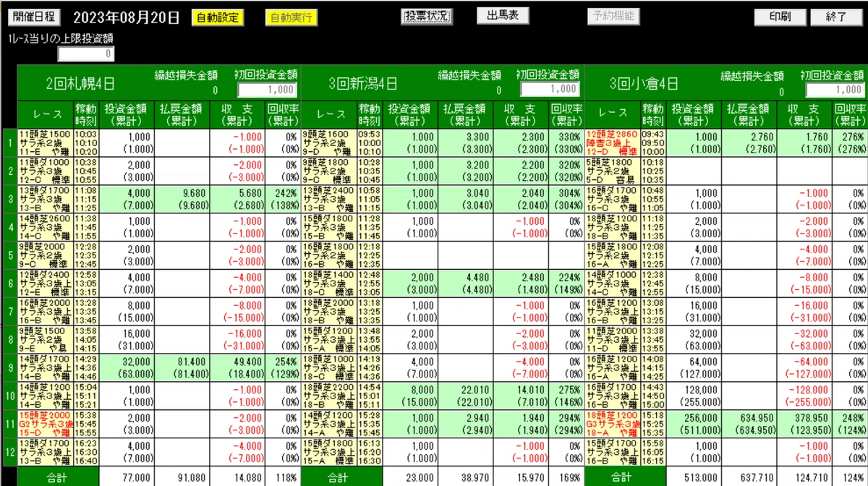Click the 4,480 payout cell
Screen dimensions: 868x486
466,283
